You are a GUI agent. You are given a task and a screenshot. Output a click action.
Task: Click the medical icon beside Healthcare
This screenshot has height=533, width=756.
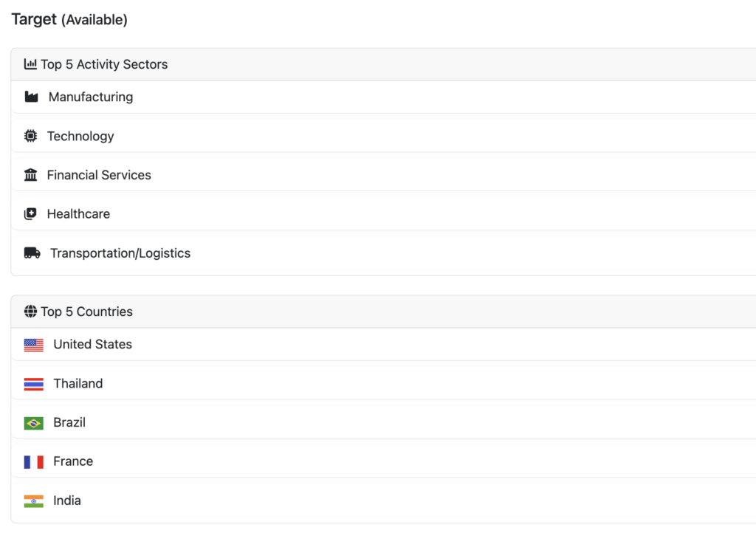[x=30, y=214]
